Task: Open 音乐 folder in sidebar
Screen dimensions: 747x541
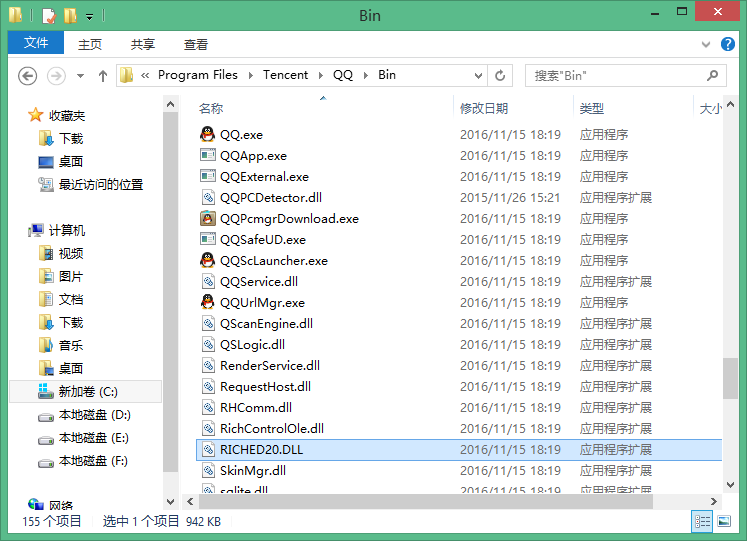Action: pos(61,345)
